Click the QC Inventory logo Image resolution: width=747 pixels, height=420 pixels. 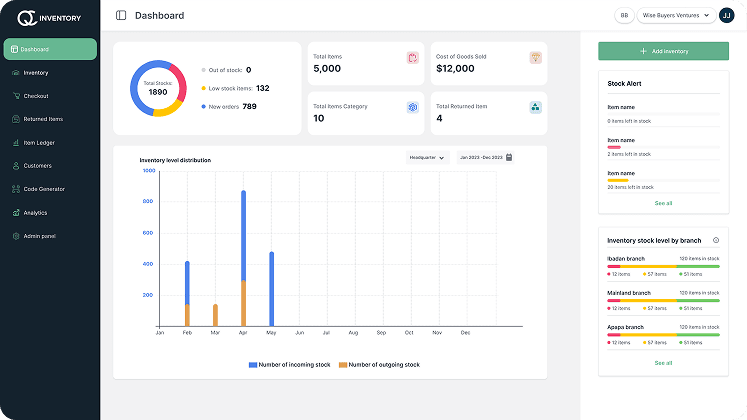[49, 18]
